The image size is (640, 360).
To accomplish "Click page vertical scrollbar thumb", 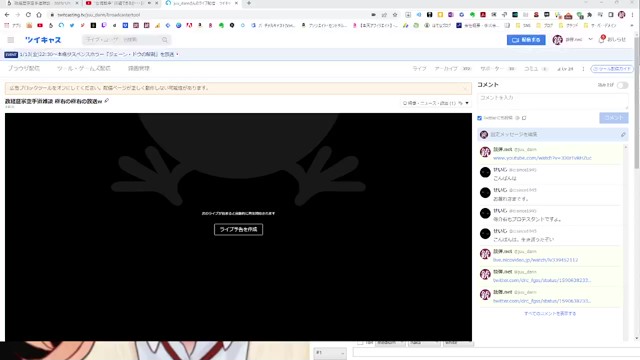I will (x=636, y=102).
